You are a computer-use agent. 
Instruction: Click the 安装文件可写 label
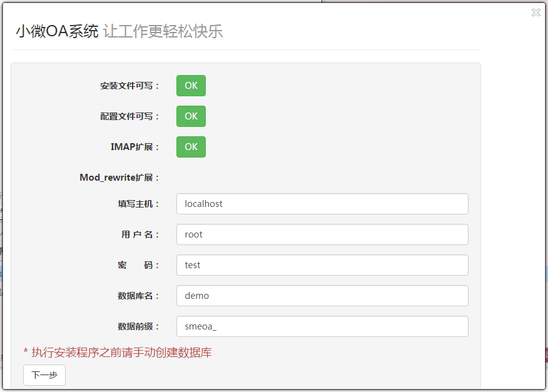pyautogui.click(x=129, y=86)
